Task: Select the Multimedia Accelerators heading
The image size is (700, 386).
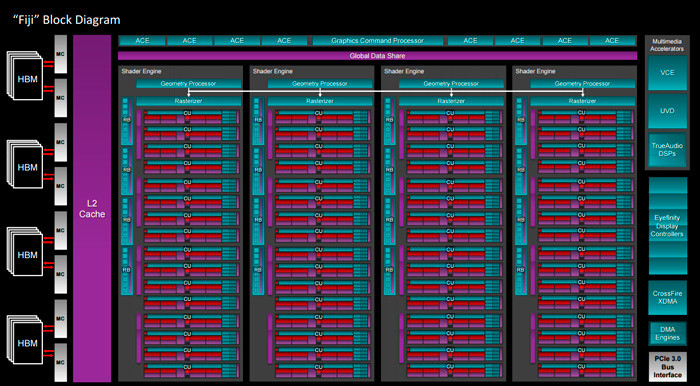Action: [x=667, y=45]
